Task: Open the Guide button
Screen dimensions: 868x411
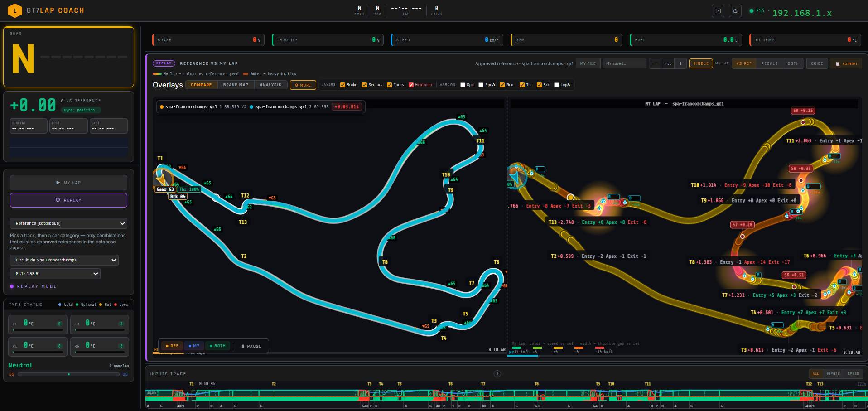Action: coord(817,63)
